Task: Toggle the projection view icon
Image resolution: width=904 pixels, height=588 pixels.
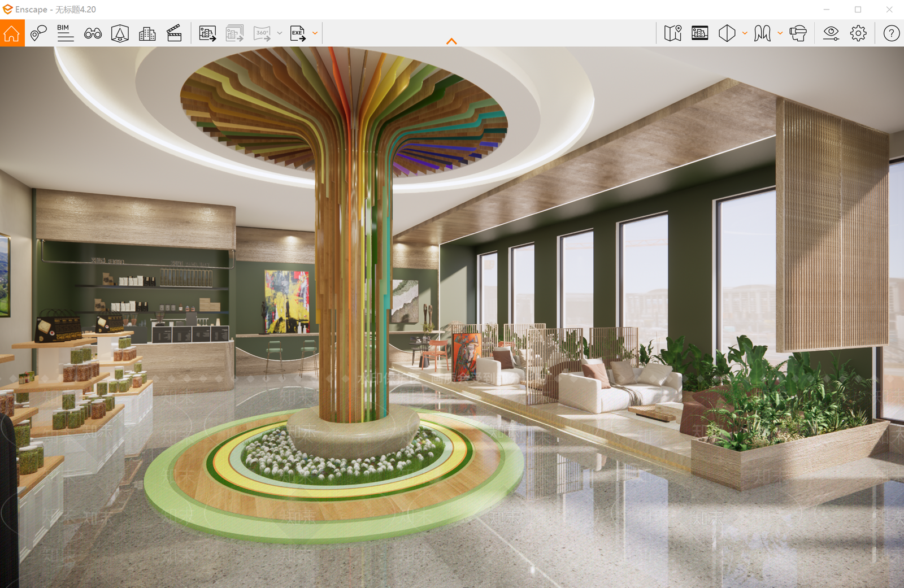Action: point(727,33)
